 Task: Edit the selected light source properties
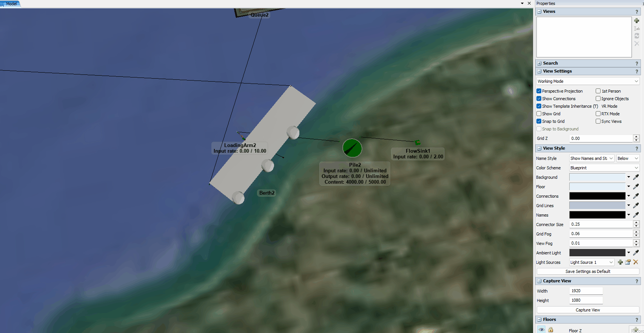point(628,262)
